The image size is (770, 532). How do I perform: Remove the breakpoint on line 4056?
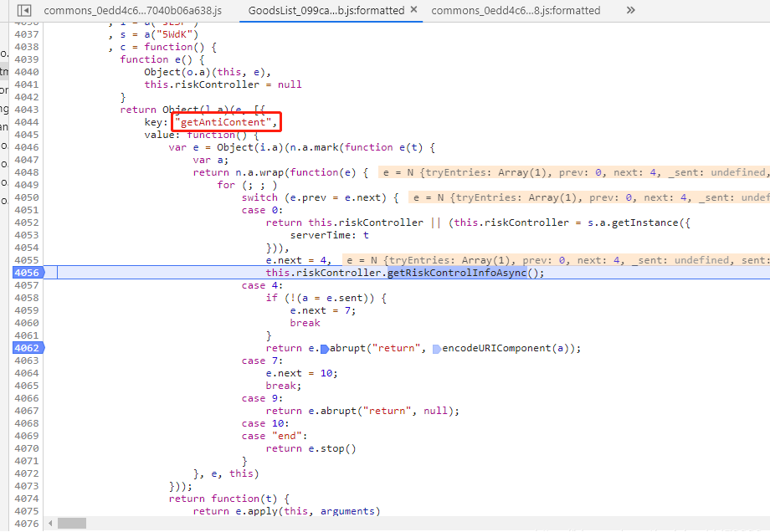coord(28,273)
